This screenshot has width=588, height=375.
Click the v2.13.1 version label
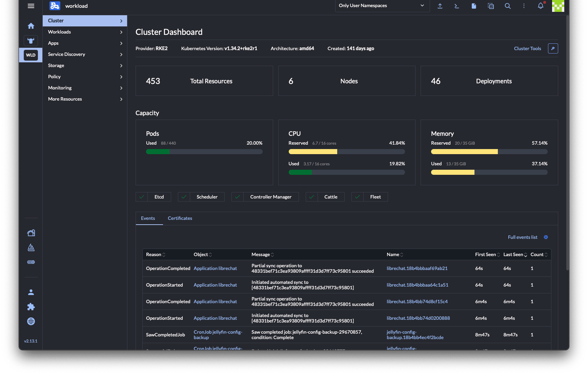[x=31, y=341]
